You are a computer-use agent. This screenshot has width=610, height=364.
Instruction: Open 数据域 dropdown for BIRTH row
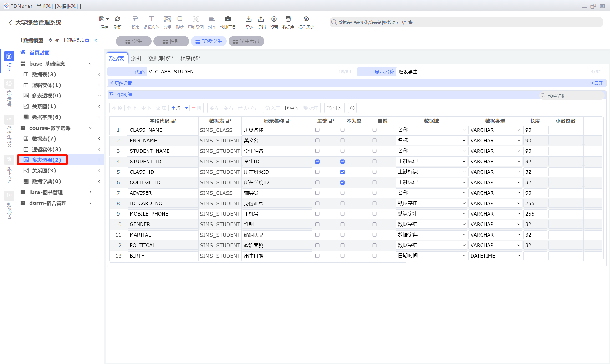pyautogui.click(x=431, y=256)
